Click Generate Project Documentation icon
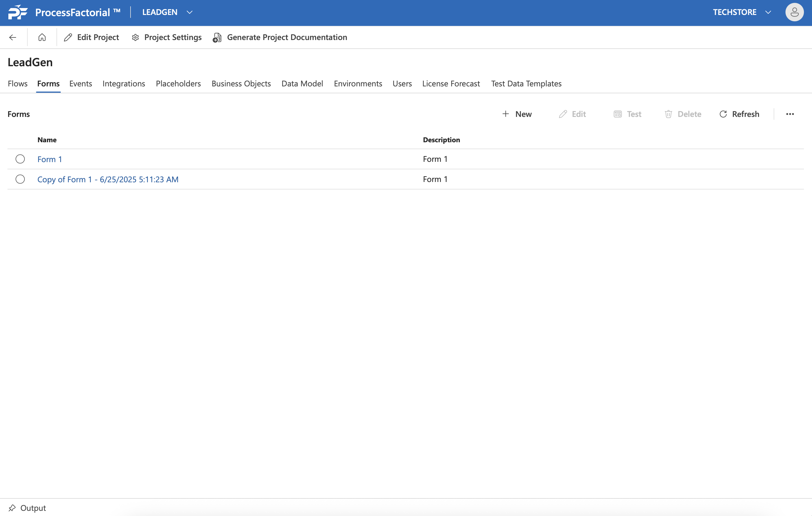This screenshot has height=516, width=812. coord(217,37)
